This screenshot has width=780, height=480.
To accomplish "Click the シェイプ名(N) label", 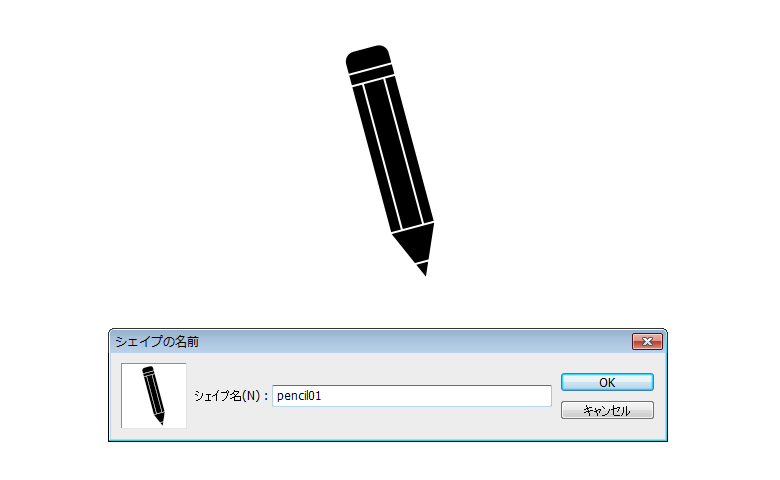I will [x=231, y=396].
